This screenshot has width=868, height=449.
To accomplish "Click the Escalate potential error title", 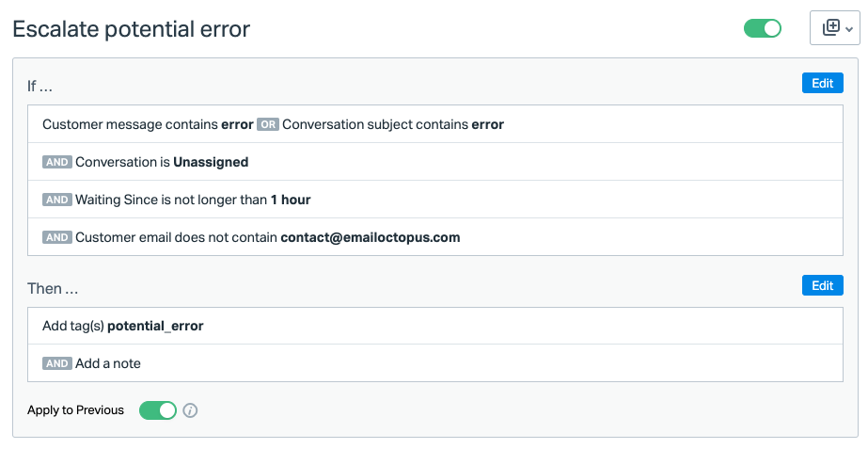I will [131, 29].
